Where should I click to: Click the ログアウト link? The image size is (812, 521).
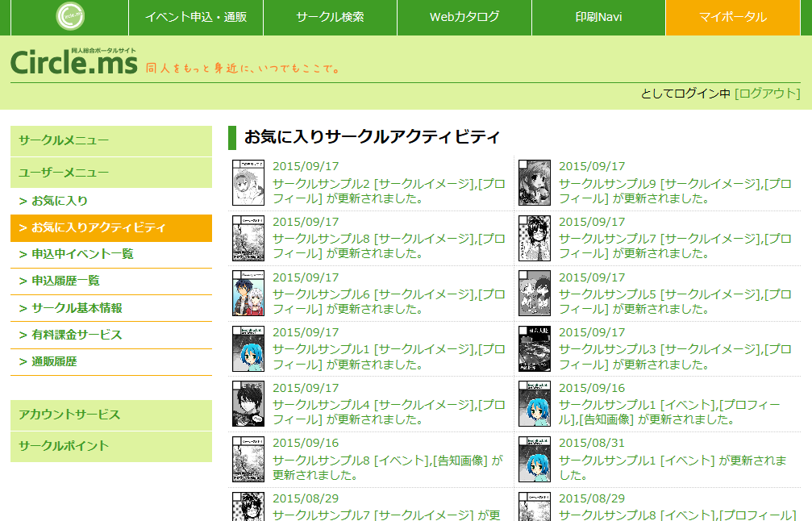(768, 94)
